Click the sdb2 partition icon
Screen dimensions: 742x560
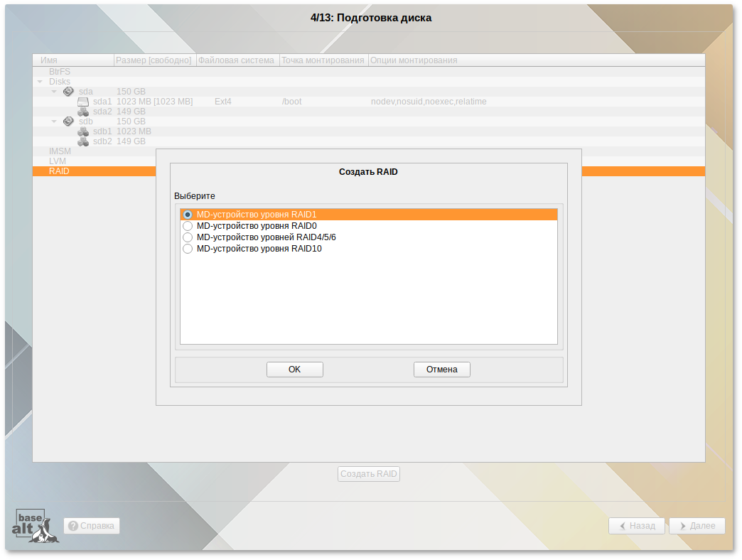83,141
